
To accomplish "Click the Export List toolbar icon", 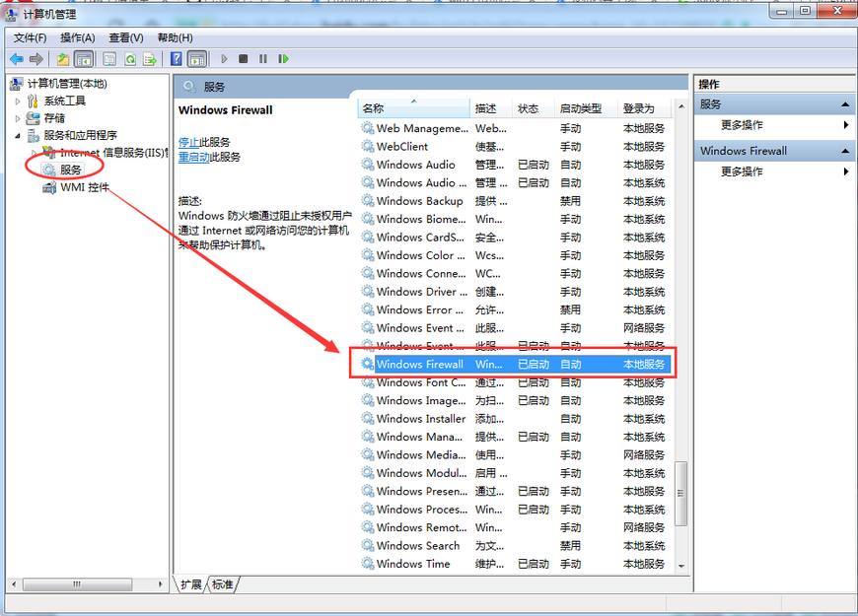I will pos(149,58).
